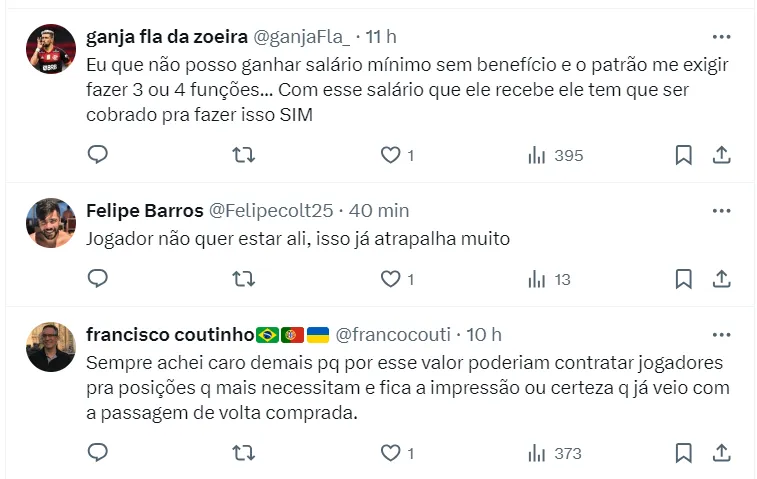Open the 40 min timestamp link
This screenshot has height=479, width=757.
[x=380, y=211]
